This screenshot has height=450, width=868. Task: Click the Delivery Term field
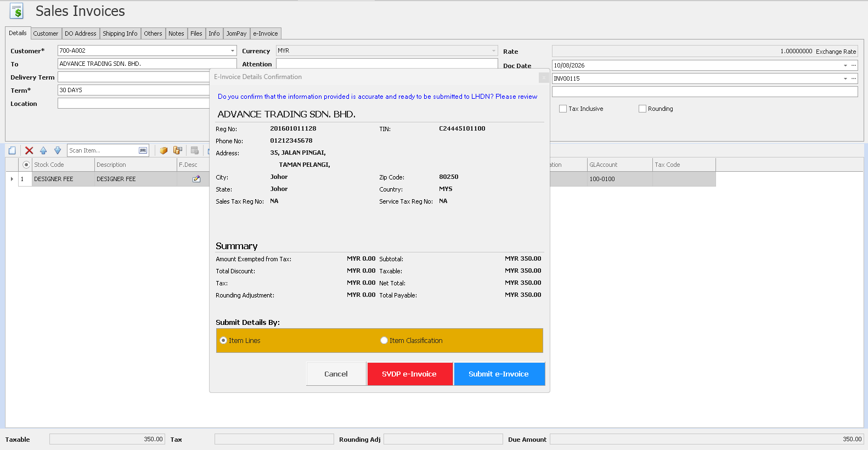(134, 77)
